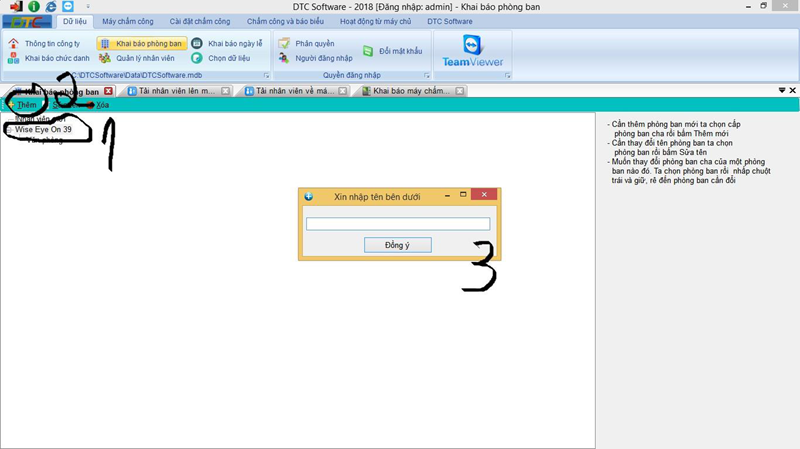Select Wise Eye On 39 tree node
Screen dimensions: 800x449
tap(43, 130)
